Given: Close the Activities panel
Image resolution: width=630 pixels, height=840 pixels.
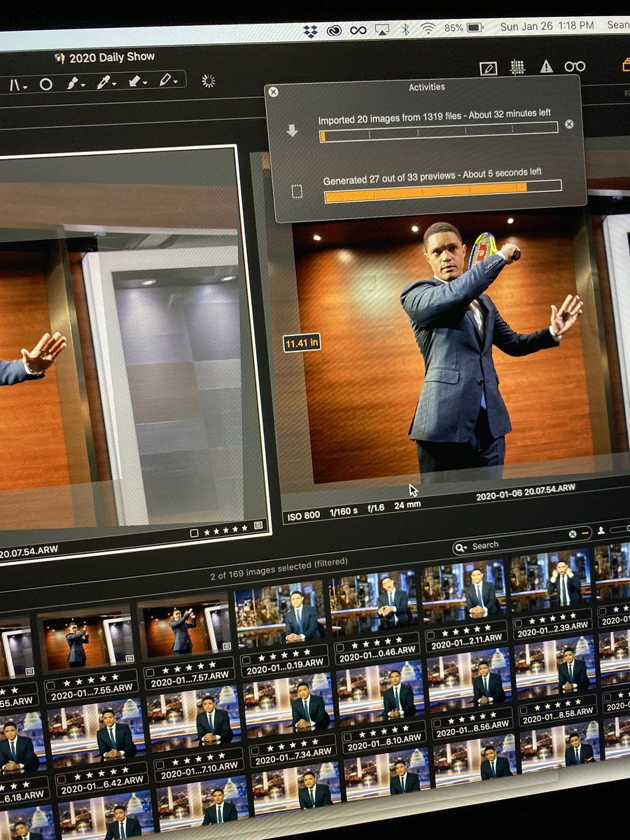Looking at the screenshot, I should point(273,92).
